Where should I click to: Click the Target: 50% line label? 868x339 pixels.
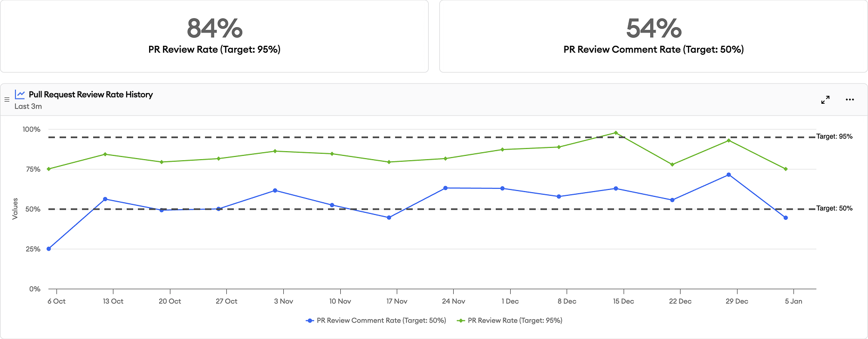(x=834, y=209)
